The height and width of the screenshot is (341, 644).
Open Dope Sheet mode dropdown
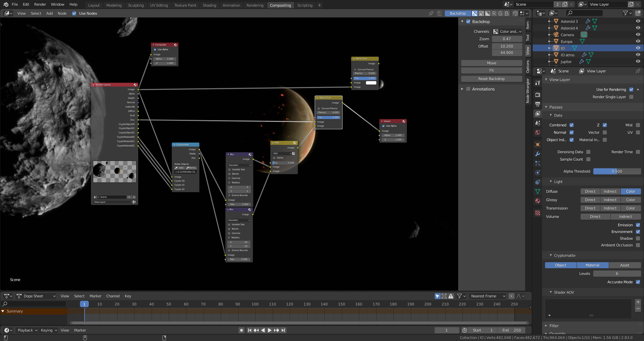coord(36,296)
